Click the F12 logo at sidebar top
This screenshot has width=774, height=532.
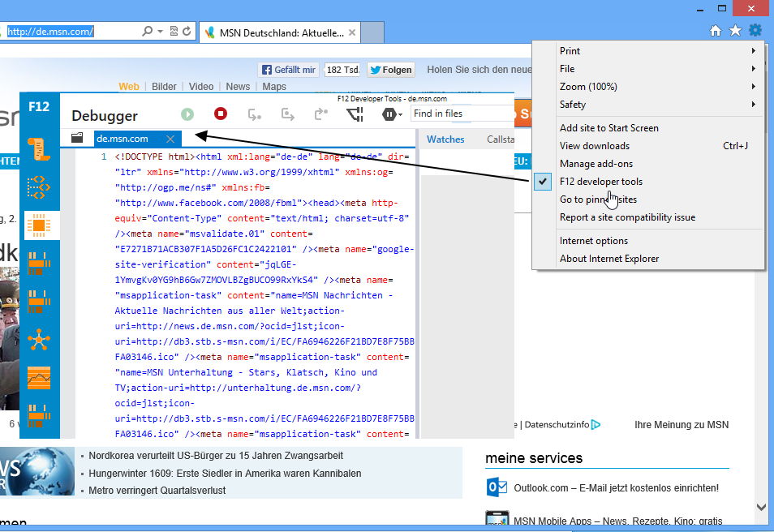tap(39, 106)
